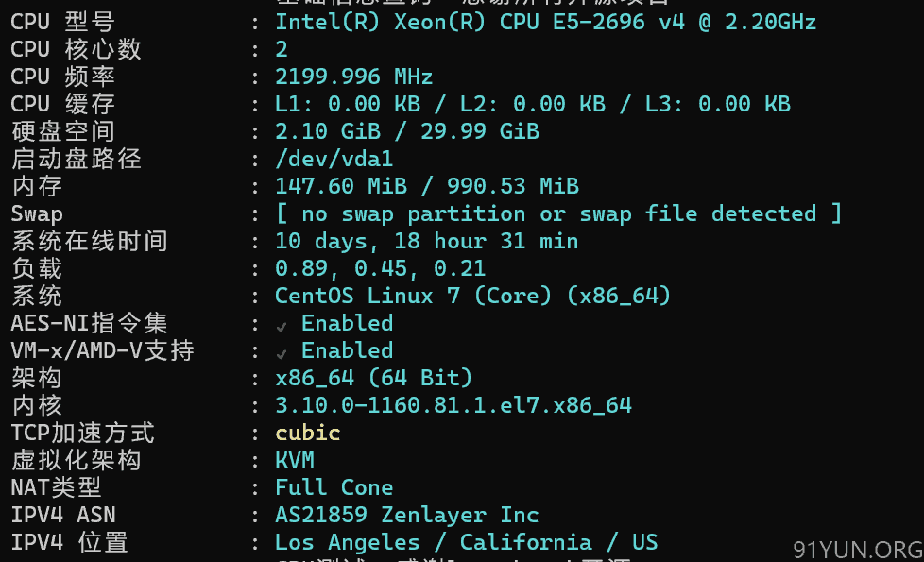Select the KVM virtualization value
Viewport: 924px width, 562px height.
pos(294,460)
